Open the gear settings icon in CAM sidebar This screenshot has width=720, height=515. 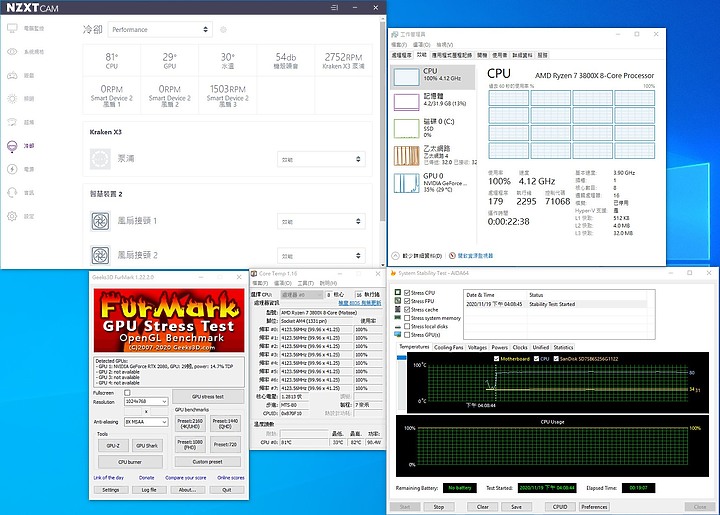[12, 216]
